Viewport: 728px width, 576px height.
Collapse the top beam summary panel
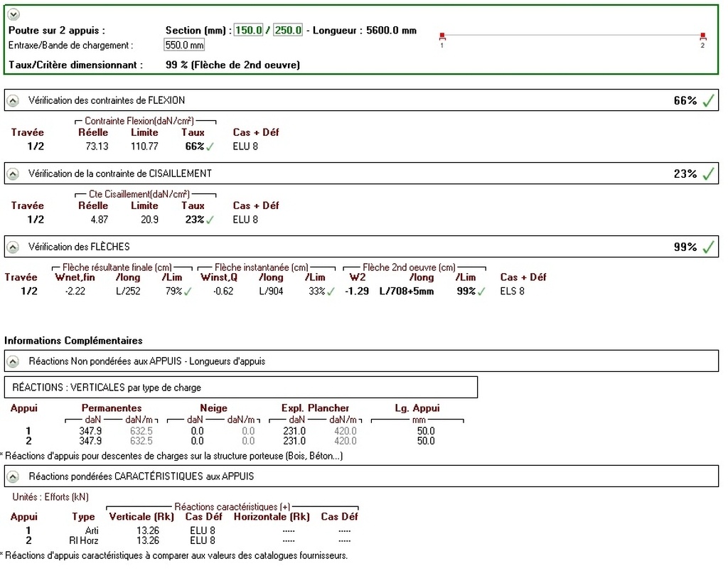click(13, 14)
